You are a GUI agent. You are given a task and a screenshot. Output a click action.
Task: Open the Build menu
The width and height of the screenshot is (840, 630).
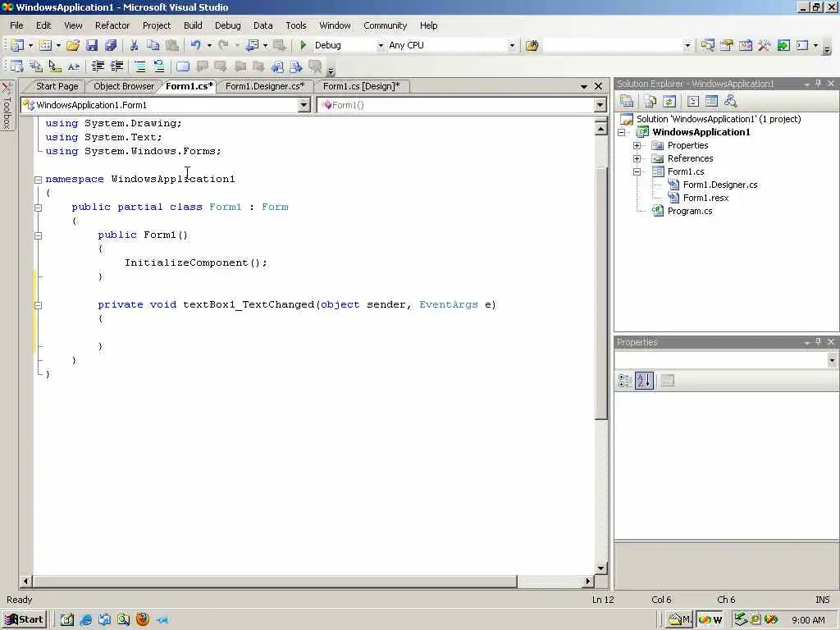click(x=193, y=25)
